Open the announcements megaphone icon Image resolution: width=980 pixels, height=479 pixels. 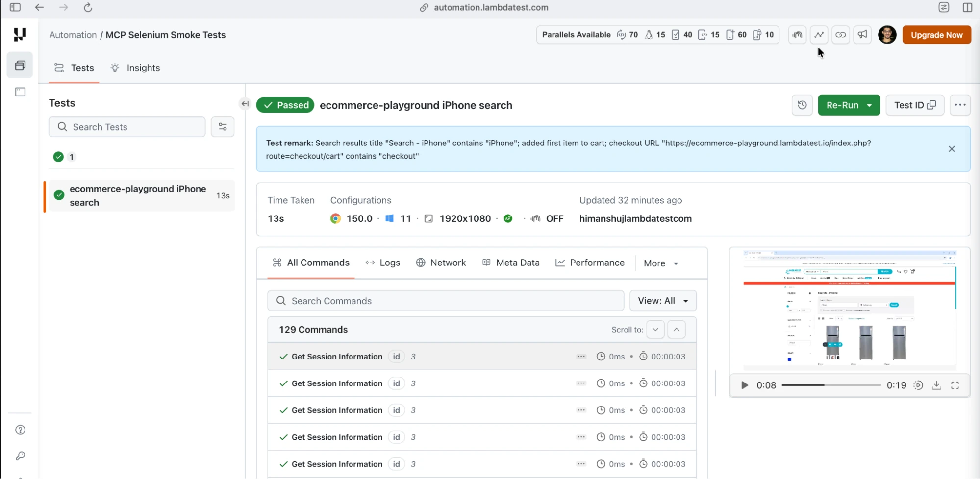pyautogui.click(x=862, y=35)
